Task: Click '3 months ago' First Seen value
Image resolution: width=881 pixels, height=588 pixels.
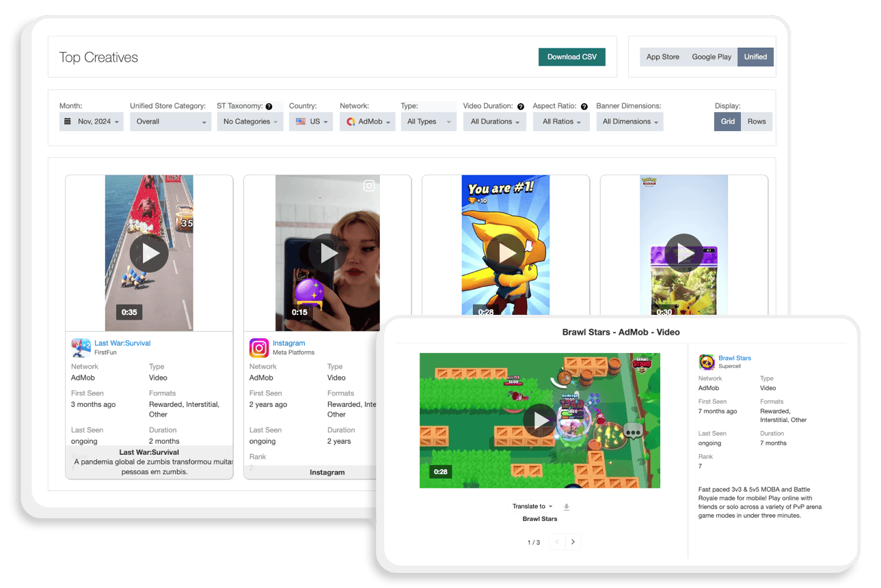Action: pyautogui.click(x=94, y=404)
